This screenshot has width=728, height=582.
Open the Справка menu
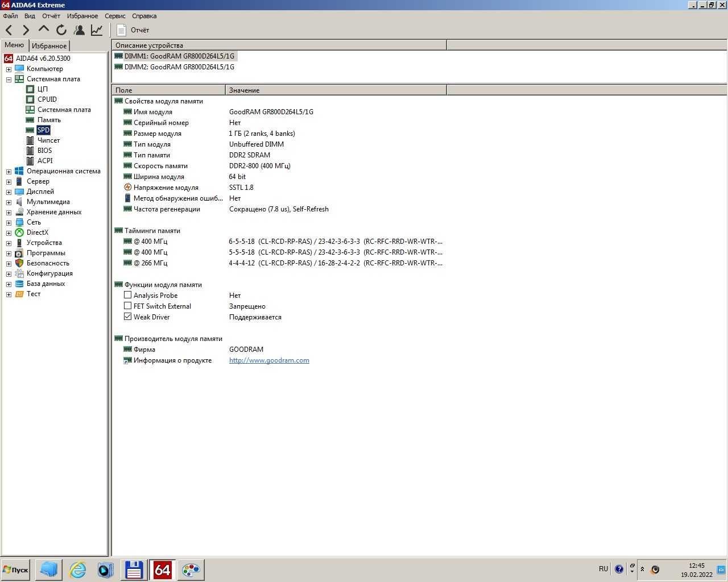coord(144,16)
